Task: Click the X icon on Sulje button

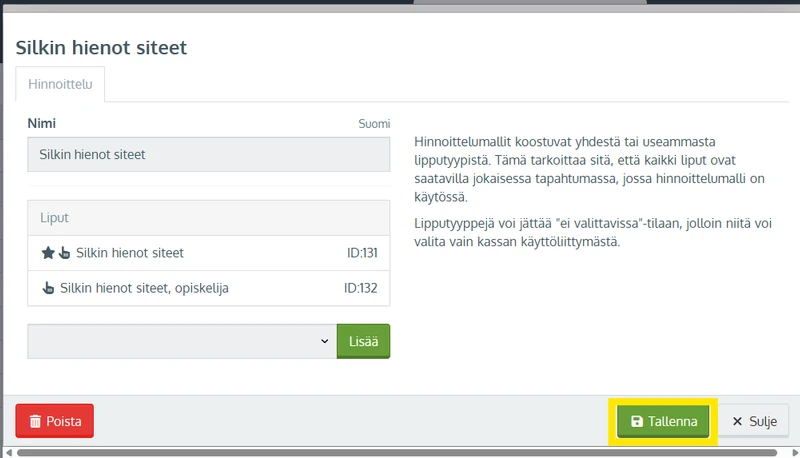Action: pyautogui.click(x=737, y=421)
